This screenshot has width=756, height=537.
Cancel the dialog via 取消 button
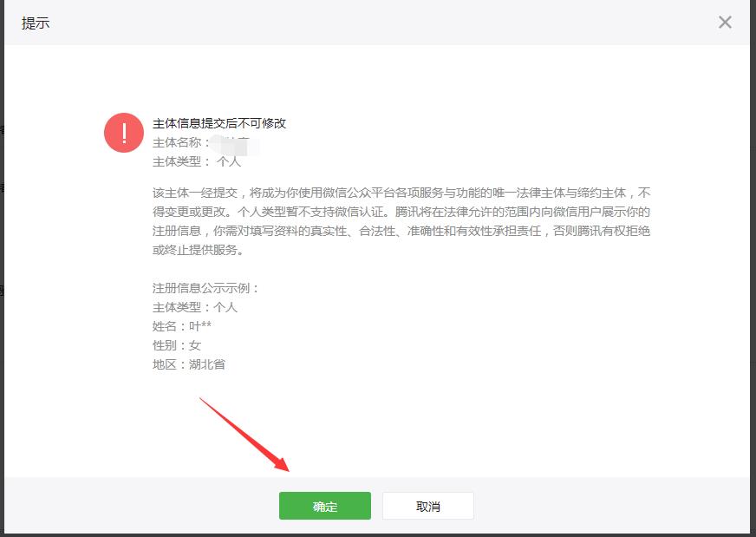[x=428, y=506]
